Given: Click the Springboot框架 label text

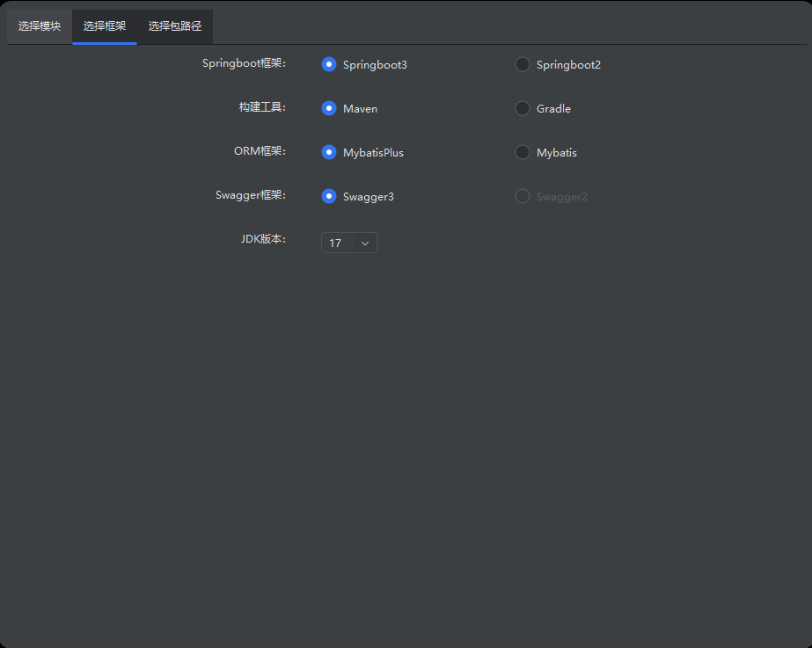Looking at the screenshot, I should click(244, 63).
